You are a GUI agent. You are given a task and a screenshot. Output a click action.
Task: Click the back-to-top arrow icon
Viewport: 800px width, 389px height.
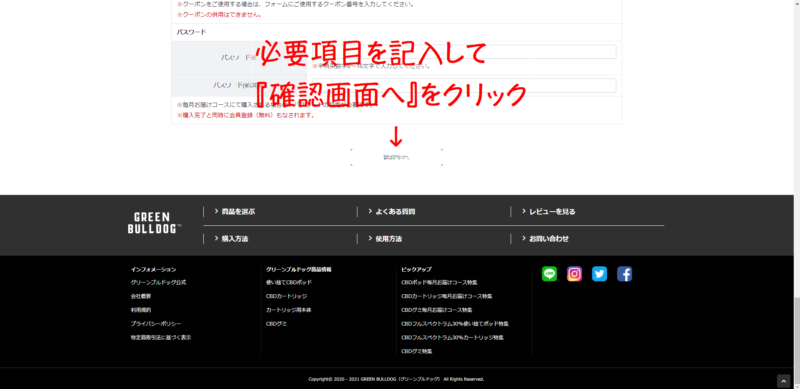783,381
